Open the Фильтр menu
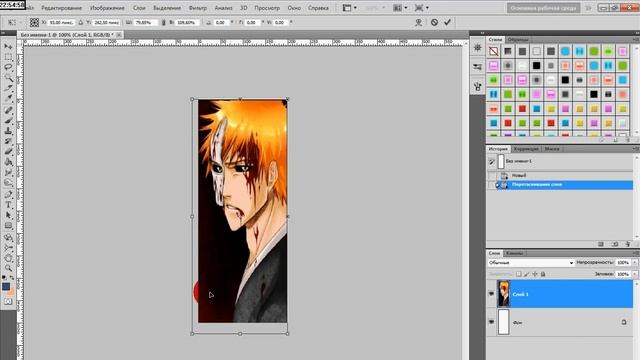 click(x=198, y=8)
